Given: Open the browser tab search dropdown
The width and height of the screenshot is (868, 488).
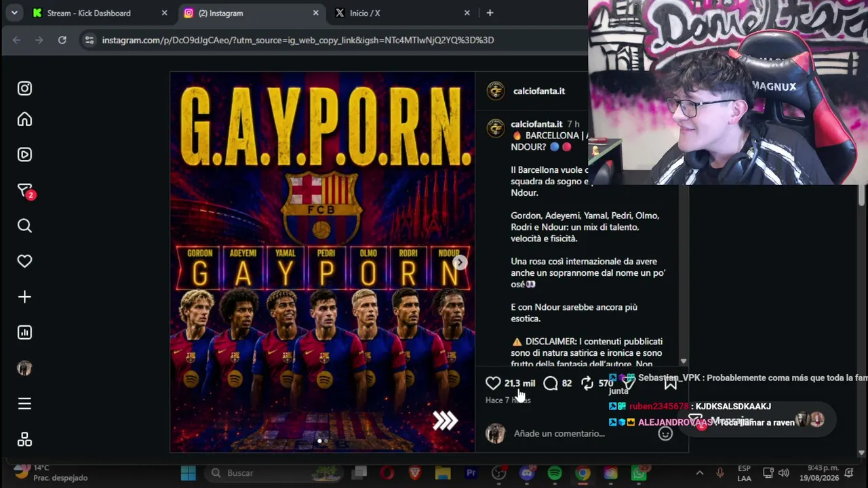Looking at the screenshot, I should click(14, 13).
